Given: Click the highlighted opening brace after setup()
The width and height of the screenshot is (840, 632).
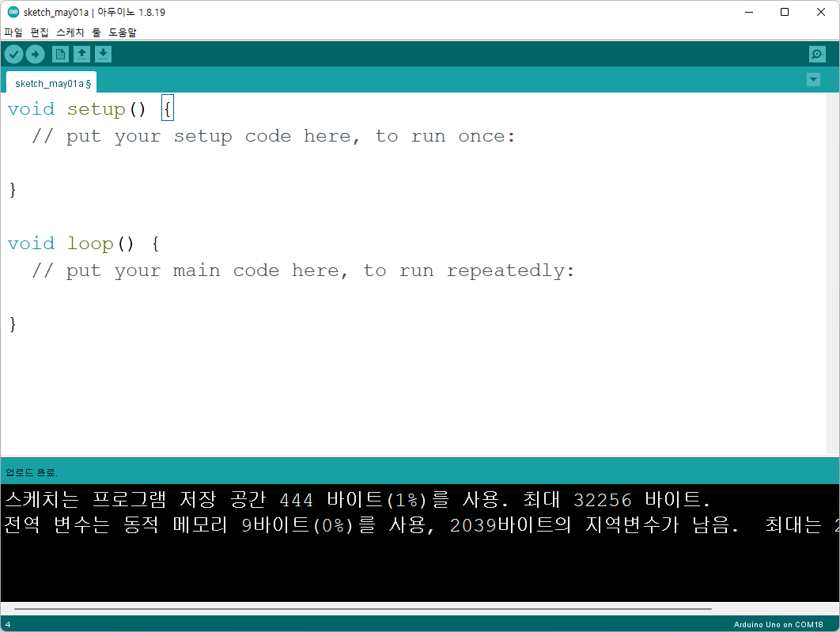Looking at the screenshot, I should coord(167,108).
